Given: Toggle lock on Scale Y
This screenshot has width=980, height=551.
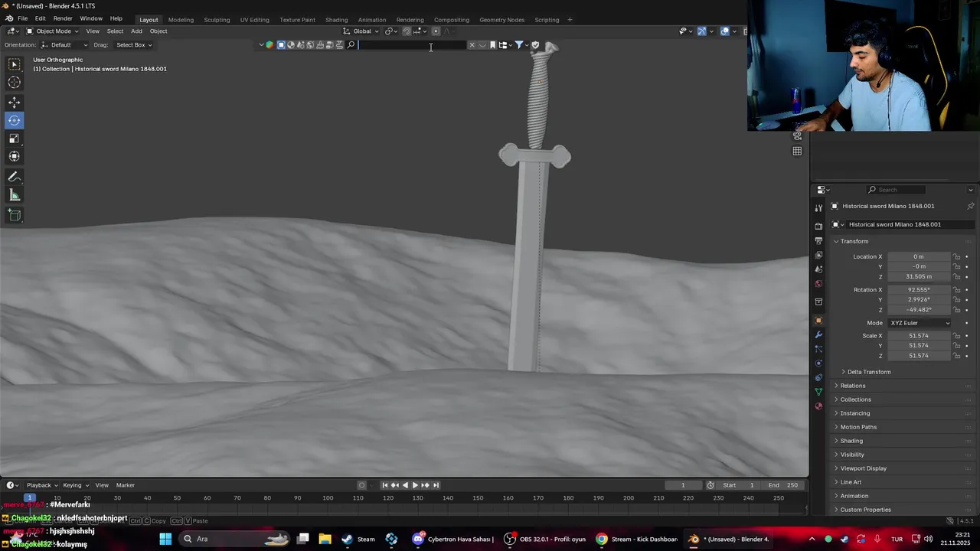Looking at the screenshot, I should pos(956,346).
